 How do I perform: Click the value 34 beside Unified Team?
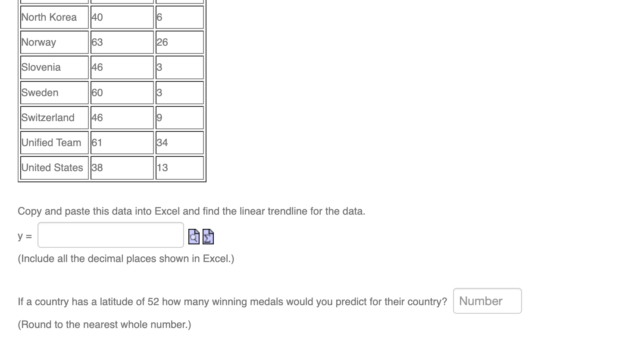pyautogui.click(x=179, y=142)
